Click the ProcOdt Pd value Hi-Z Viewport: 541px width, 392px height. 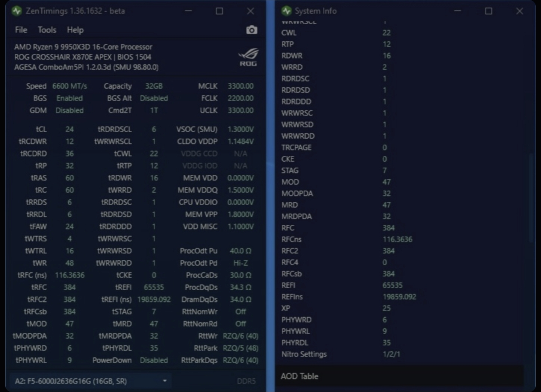click(240, 263)
